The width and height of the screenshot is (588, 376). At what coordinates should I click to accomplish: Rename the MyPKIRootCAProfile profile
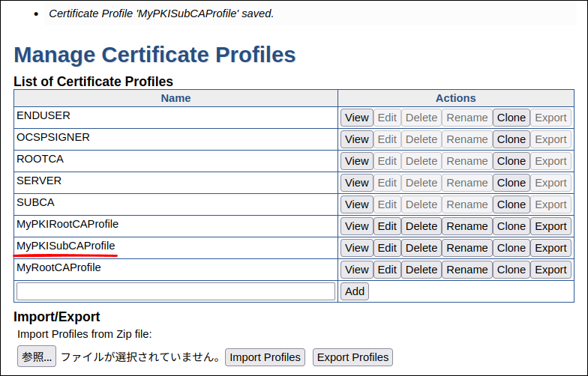pyautogui.click(x=466, y=226)
